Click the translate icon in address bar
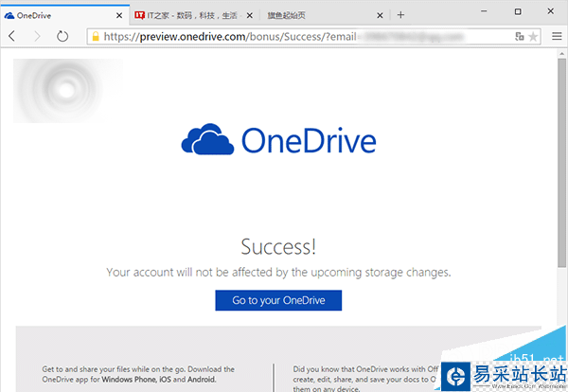The height and width of the screenshot is (392, 568). point(520,36)
